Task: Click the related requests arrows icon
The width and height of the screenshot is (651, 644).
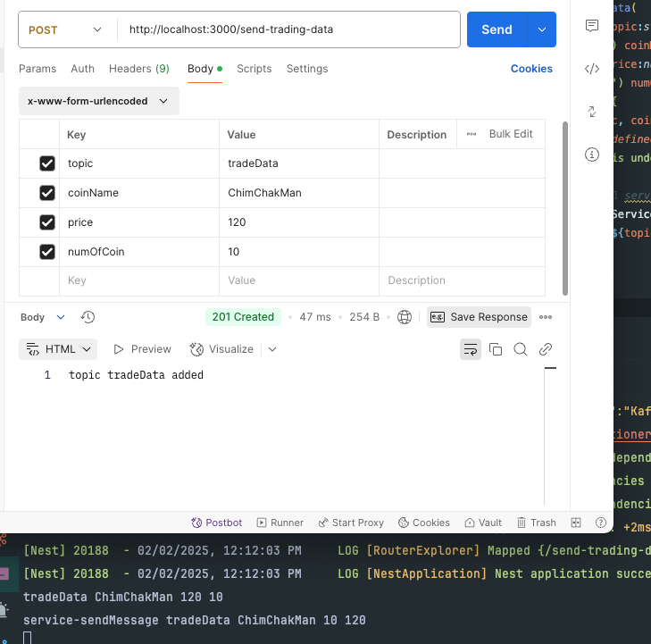Action: [592, 112]
